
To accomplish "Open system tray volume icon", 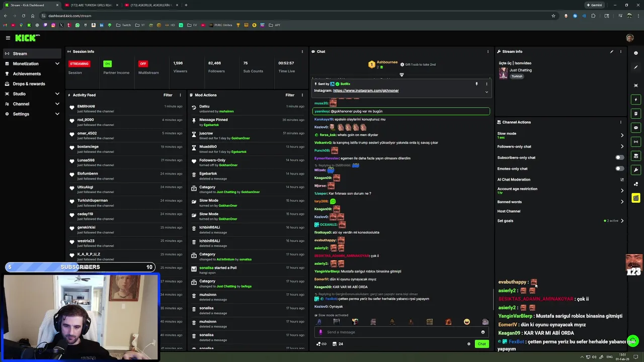I will pyautogui.click(x=594, y=357).
